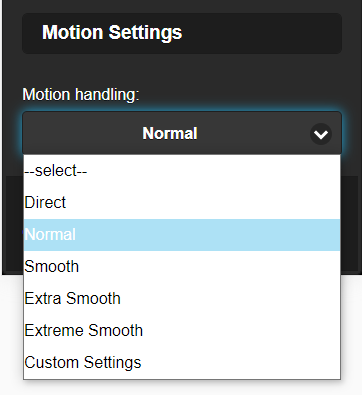The image size is (362, 395).
Task: Choose the Custom Settings entry
Action: (182, 363)
